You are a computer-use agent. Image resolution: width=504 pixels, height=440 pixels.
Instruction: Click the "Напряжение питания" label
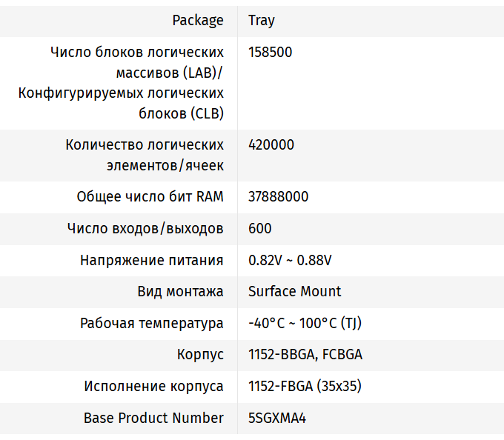click(x=152, y=260)
